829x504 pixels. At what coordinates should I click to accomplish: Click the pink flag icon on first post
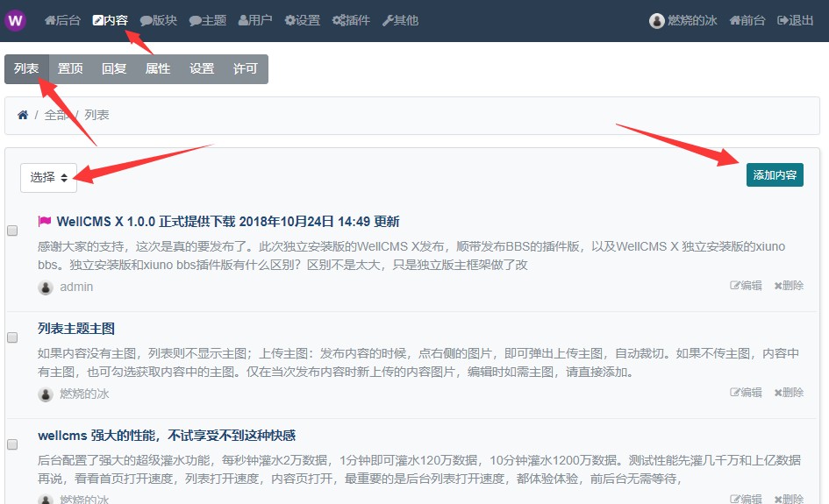tap(45, 221)
